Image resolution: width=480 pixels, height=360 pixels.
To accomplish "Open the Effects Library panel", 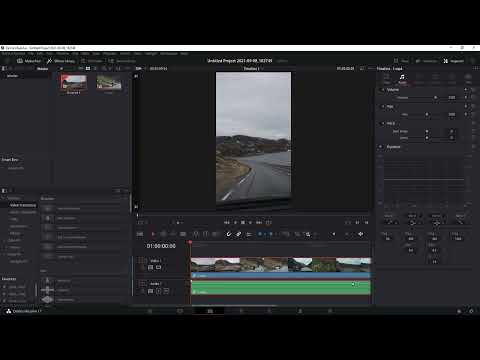I will tap(61, 61).
